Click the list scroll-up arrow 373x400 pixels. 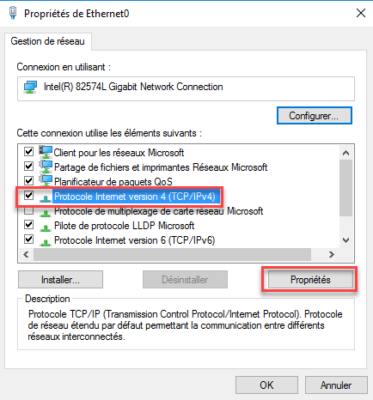click(x=346, y=153)
